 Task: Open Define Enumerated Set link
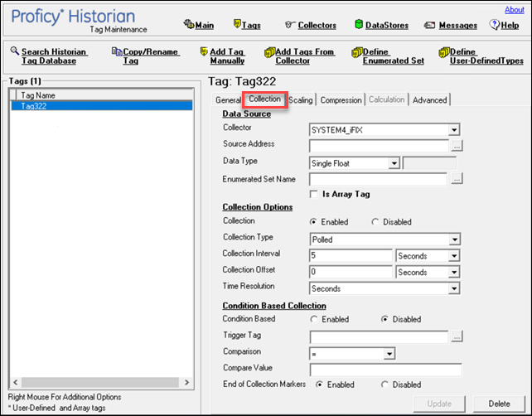pyautogui.click(x=394, y=56)
